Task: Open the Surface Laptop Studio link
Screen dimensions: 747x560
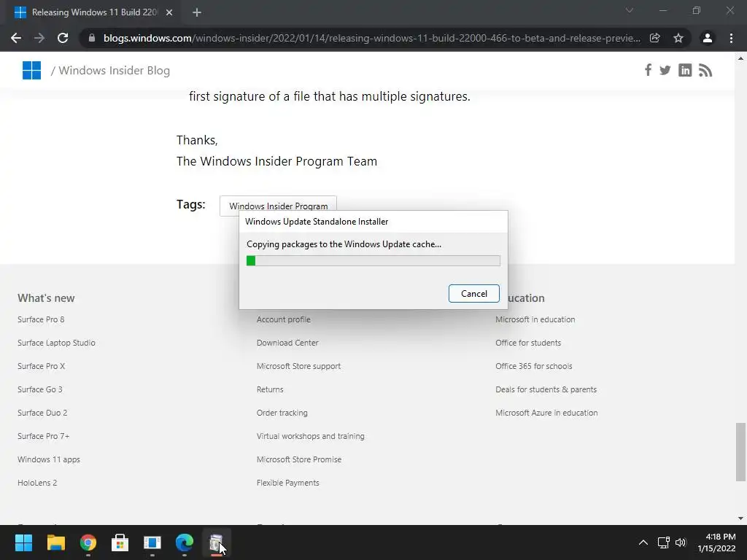Action: coord(56,343)
